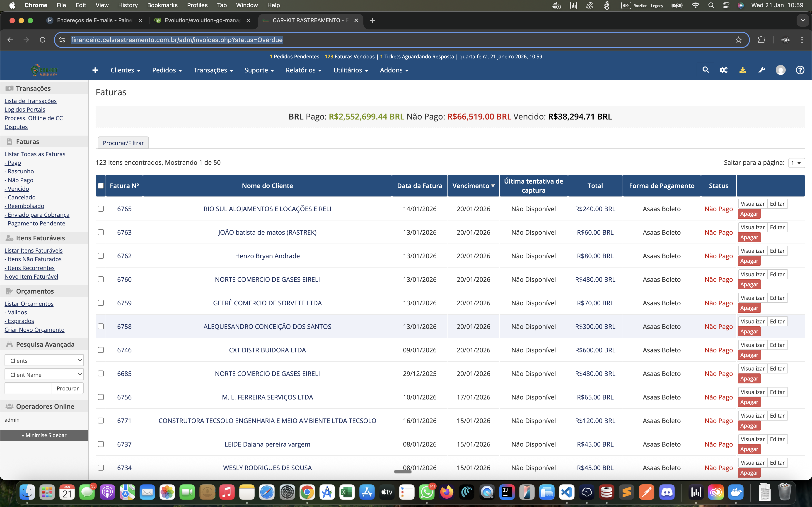Open the help question mark icon
This screenshot has height=507, width=812.
coord(800,70)
